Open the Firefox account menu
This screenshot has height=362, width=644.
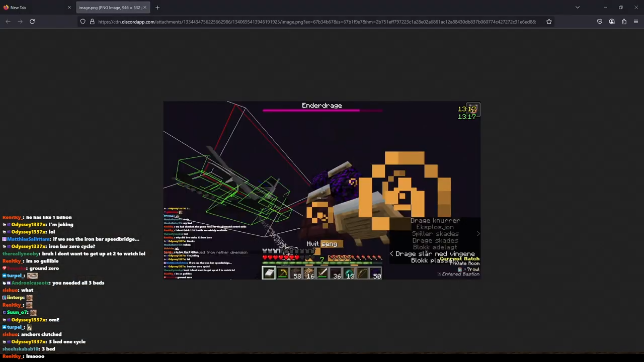(612, 22)
